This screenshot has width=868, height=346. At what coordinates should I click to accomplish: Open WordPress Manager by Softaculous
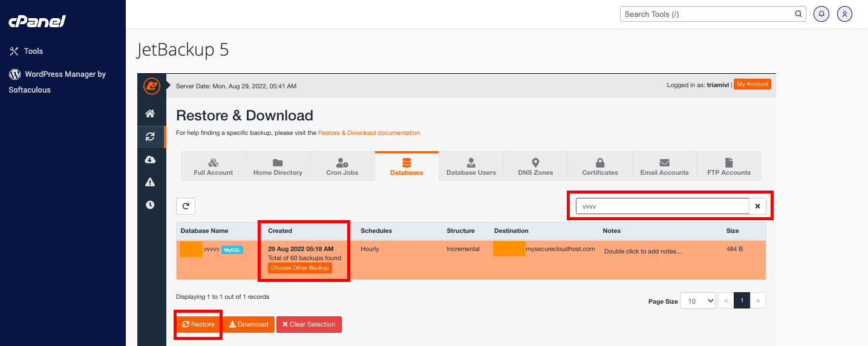tap(57, 82)
